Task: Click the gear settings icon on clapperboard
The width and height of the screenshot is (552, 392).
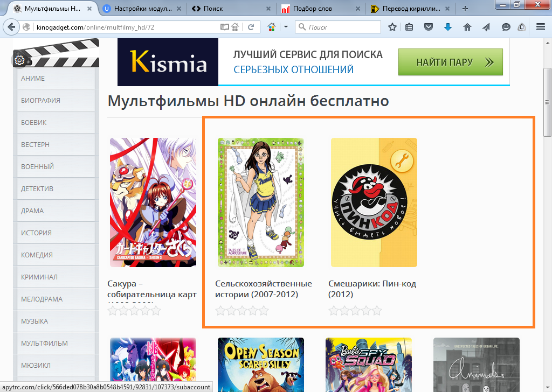Action: point(19,60)
